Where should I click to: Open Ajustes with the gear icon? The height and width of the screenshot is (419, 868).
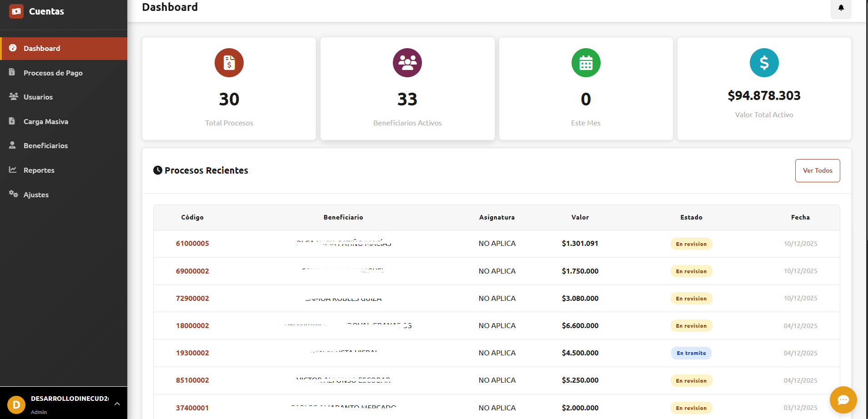pyautogui.click(x=12, y=194)
